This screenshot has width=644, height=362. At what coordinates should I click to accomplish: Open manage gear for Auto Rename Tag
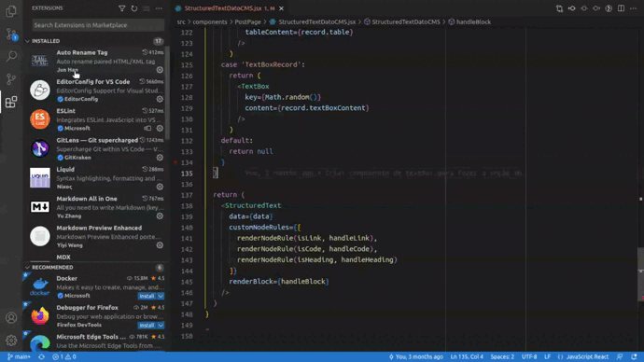160,70
